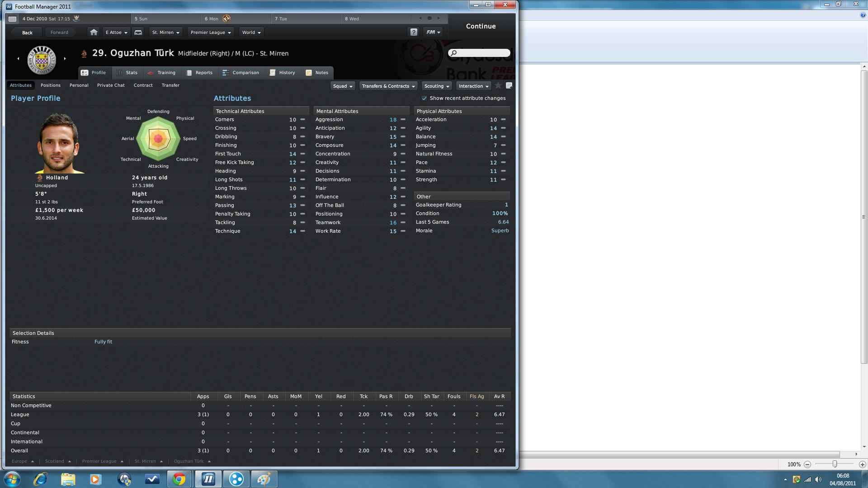This screenshot has width=868, height=488.
Task: Expand the Squad dropdown
Action: pyautogui.click(x=343, y=86)
